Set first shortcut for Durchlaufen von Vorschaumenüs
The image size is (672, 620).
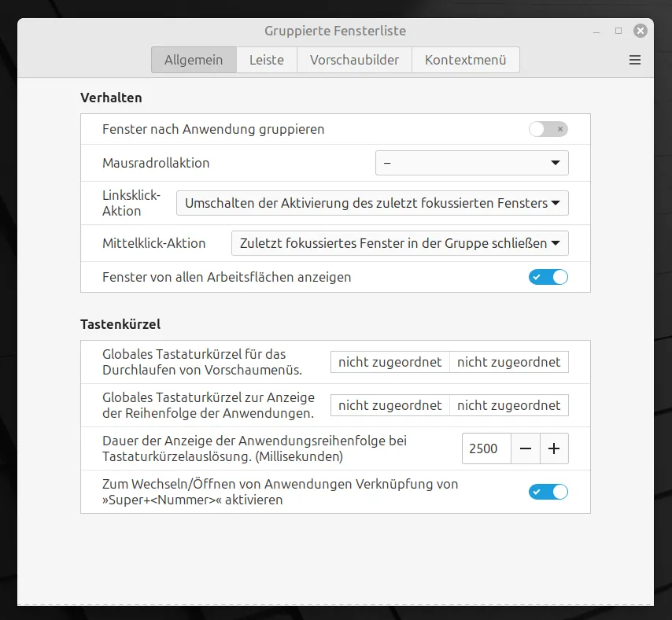coord(390,362)
